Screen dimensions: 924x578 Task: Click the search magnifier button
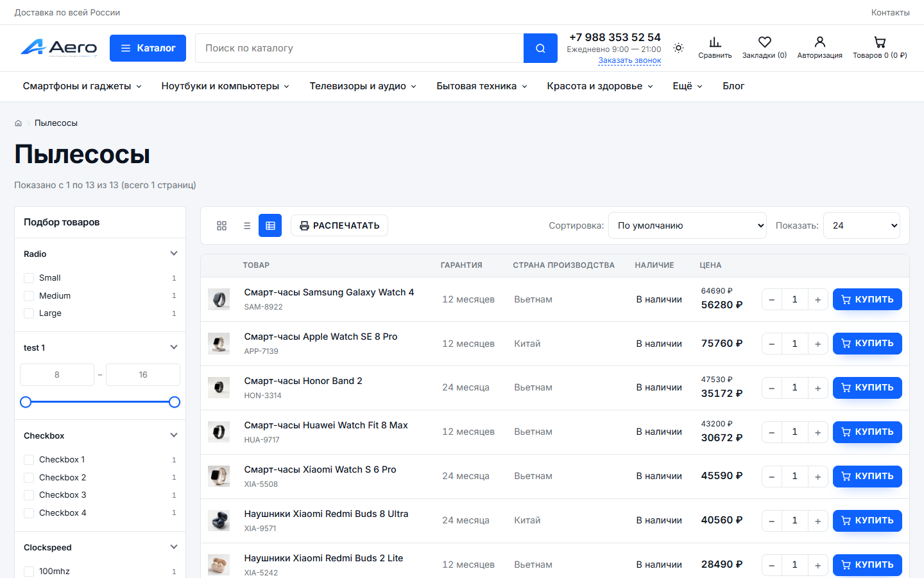point(540,48)
